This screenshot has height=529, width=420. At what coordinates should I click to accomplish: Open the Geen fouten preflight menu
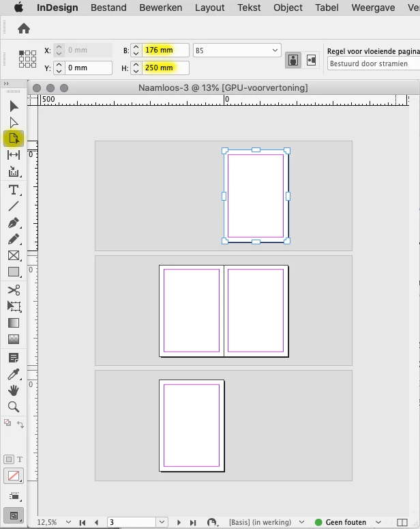tap(378, 522)
